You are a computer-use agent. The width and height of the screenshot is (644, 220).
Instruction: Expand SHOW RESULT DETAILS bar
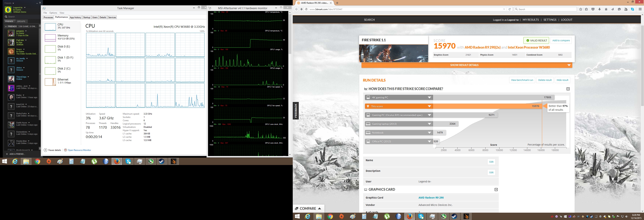tap(467, 65)
